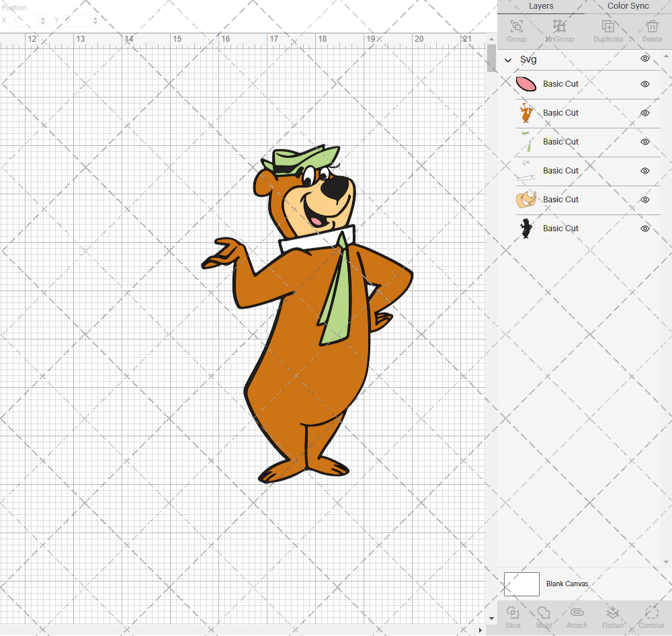
Task: Hide the green tie Basic Cut layer
Action: pyautogui.click(x=645, y=142)
